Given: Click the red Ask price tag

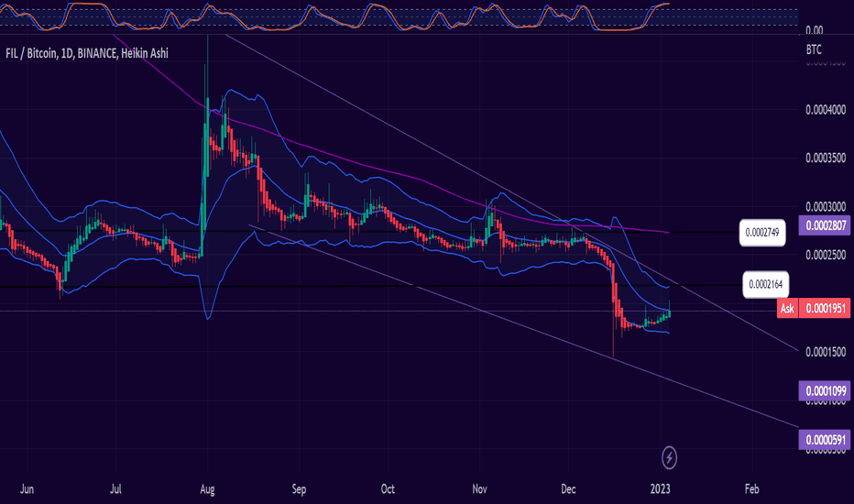Looking at the screenshot, I should (x=787, y=309).
